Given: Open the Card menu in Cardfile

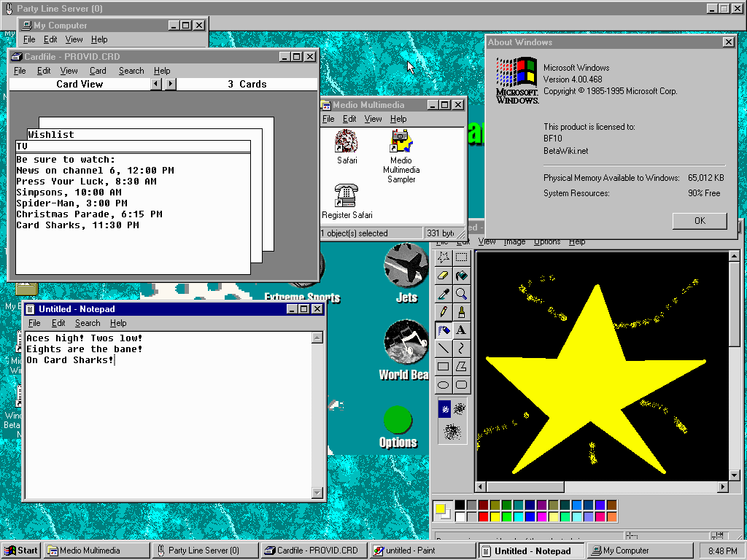Looking at the screenshot, I should (x=98, y=71).
